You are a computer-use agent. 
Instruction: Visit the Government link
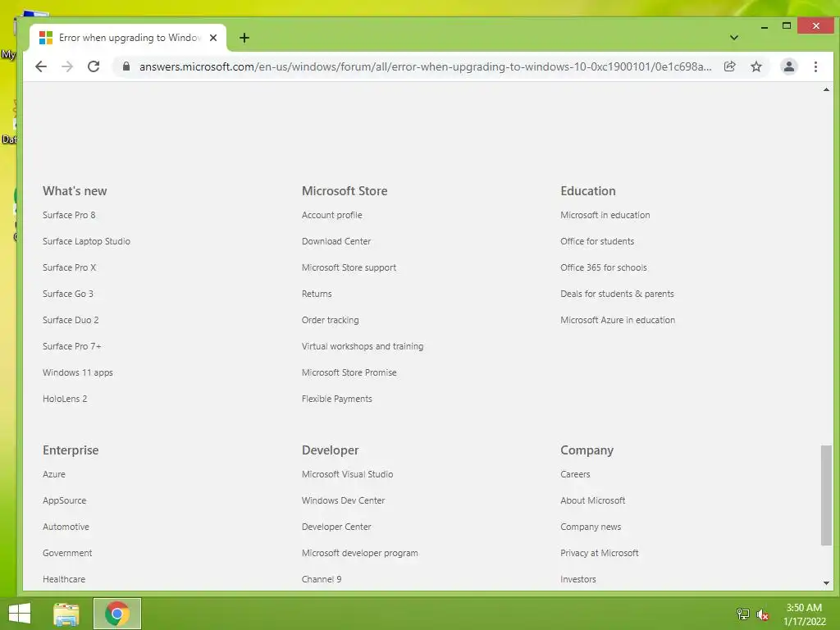tap(67, 553)
